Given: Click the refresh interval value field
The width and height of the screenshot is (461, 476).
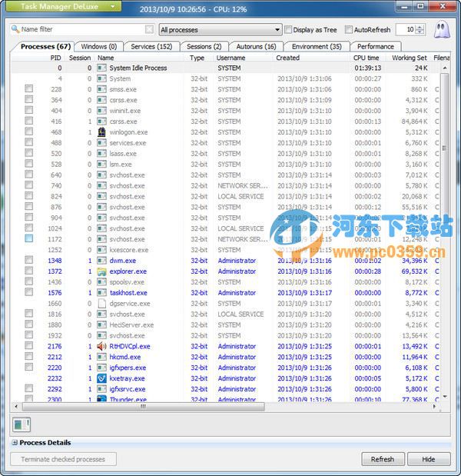Looking at the screenshot, I should (x=406, y=29).
